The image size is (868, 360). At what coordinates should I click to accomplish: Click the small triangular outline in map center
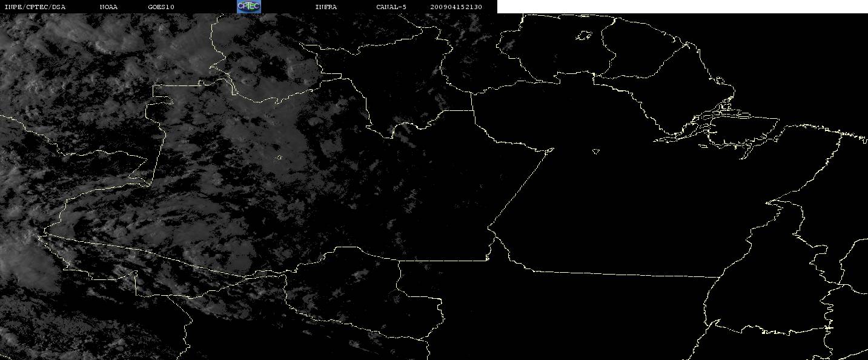coord(595,152)
